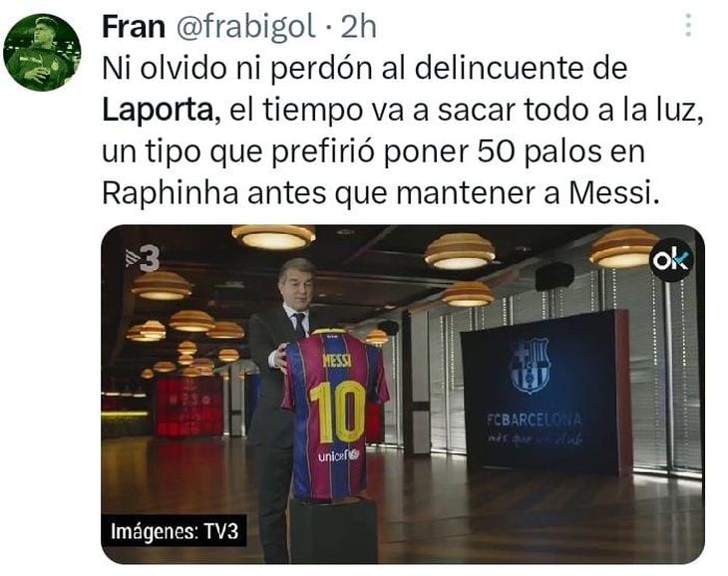This screenshot has height=576, width=728.
Task: Open Fran's round profile avatar
Action: click(x=42, y=52)
